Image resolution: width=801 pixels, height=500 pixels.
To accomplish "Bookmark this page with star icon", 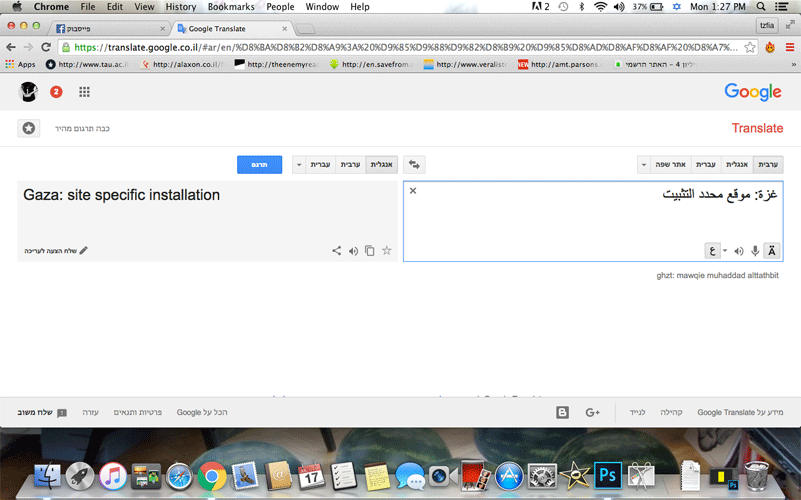I will point(749,47).
